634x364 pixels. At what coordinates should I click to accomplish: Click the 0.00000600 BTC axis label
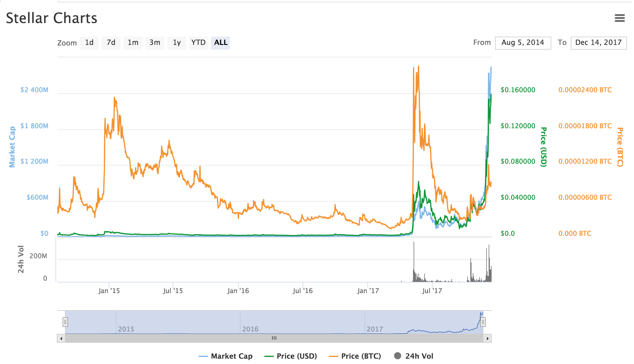coord(585,197)
